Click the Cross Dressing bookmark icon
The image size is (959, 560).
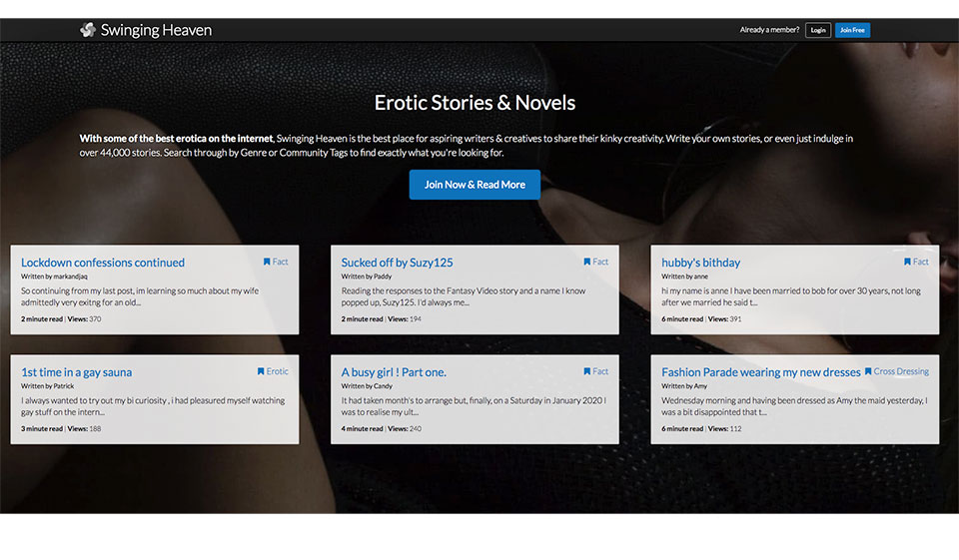(x=868, y=371)
